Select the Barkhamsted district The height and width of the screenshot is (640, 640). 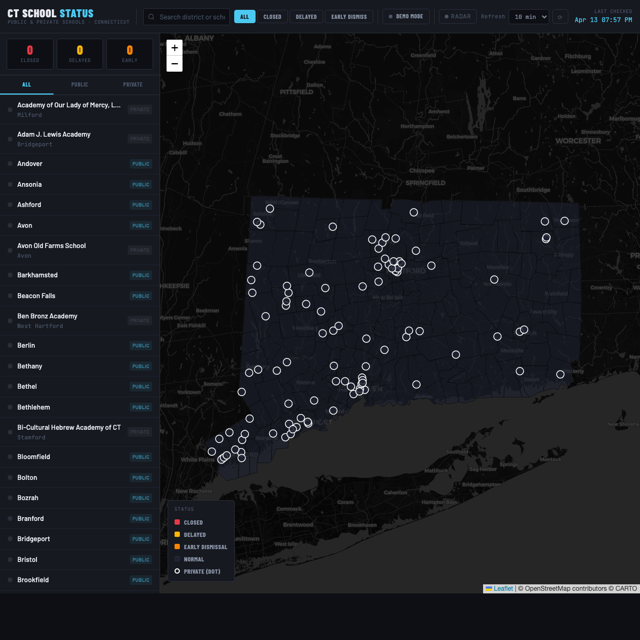click(x=80, y=275)
